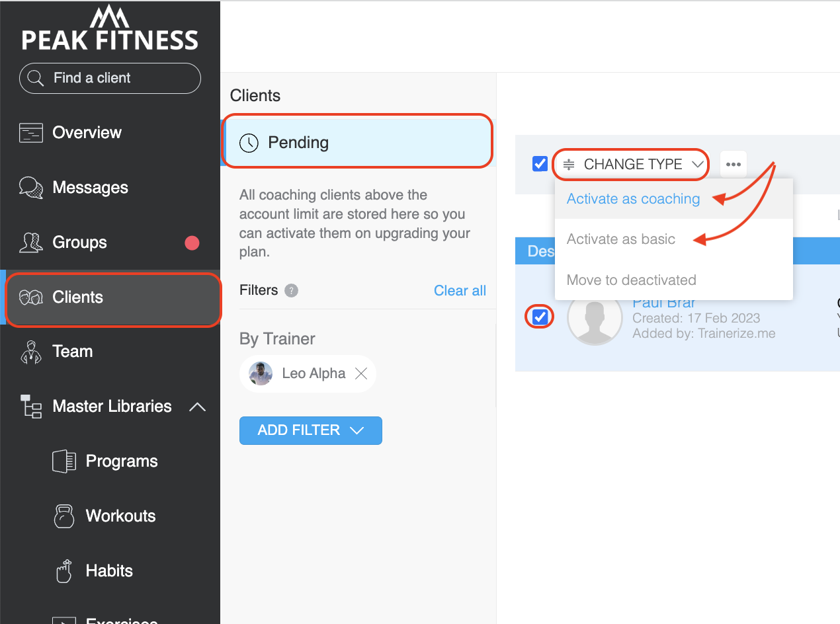Toggle the select-all clients checkbox
The image size is (840, 624).
click(x=540, y=164)
